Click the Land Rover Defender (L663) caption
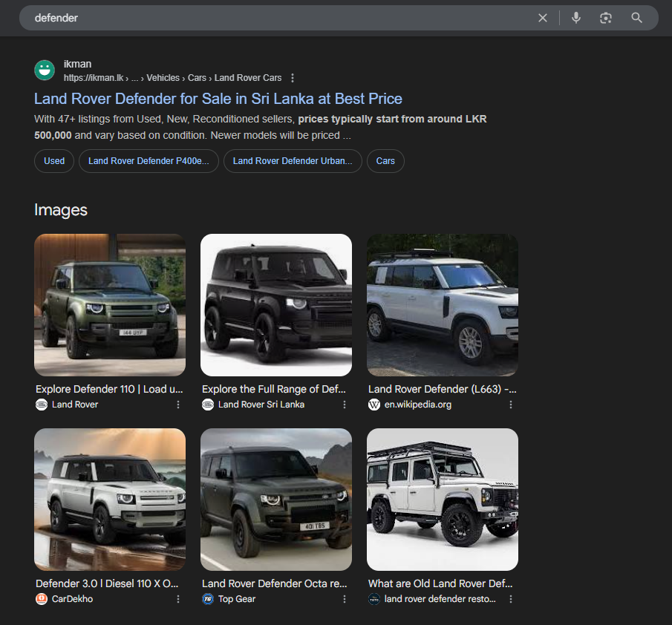The width and height of the screenshot is (672, 625). pyautogui.click(x=443, y=389)
